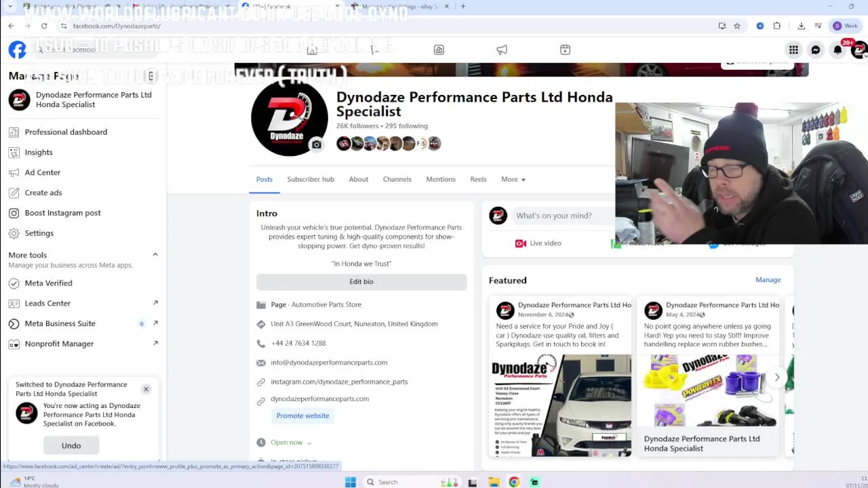The width and height of the screenshot is (868, 488).
Task: Click the camera icon on the profile picture
Action: point(316,144)
